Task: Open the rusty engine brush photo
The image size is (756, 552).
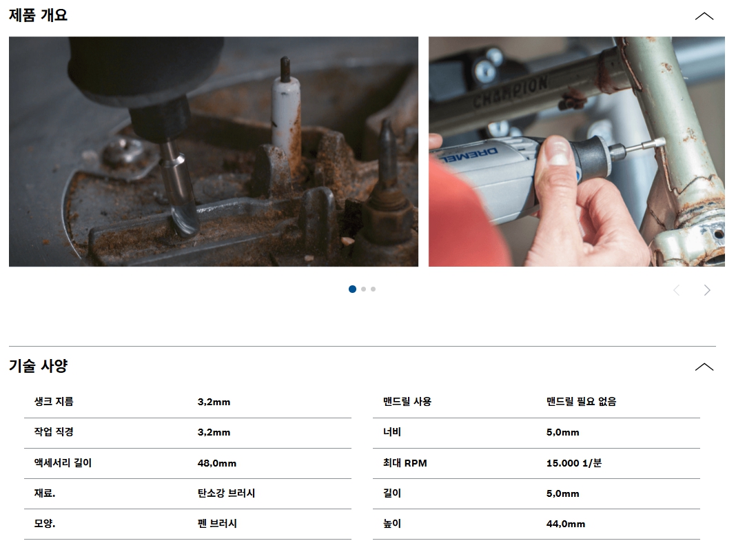Action: tap(214, 152)
